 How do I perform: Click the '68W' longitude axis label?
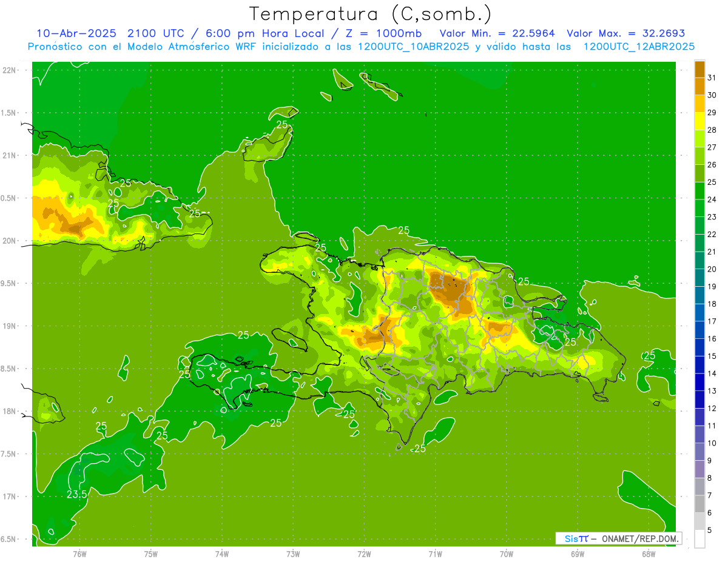(x=649, y=554)
